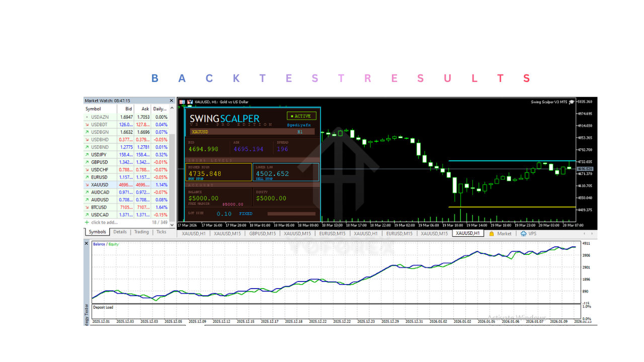Click the green up-trend arrow beside USDJPY
Viewport: 644px width, 362px height.
(87, 154)
